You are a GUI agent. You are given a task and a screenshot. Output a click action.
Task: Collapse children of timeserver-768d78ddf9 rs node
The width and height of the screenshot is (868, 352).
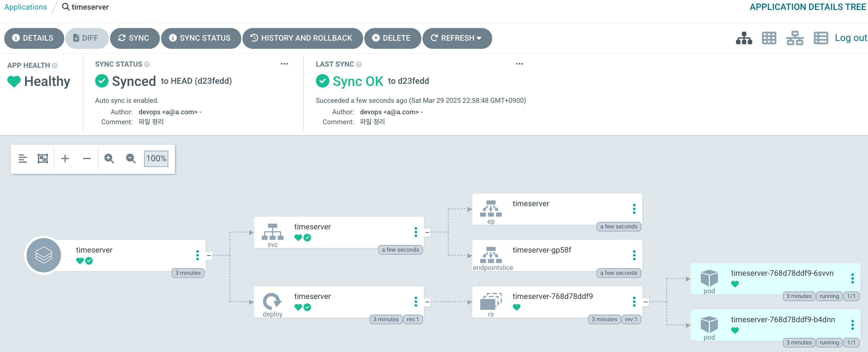click(x=646, y=302)
